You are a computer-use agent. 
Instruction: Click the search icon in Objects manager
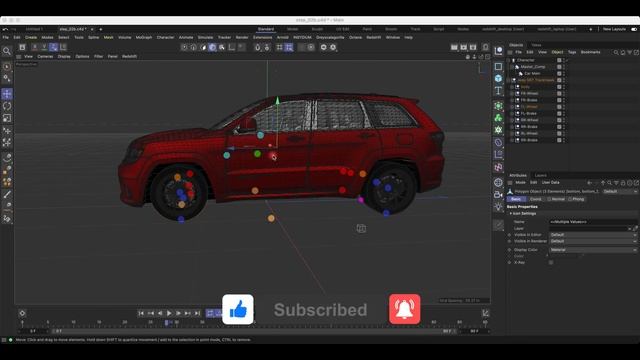[x=616, y=52]
